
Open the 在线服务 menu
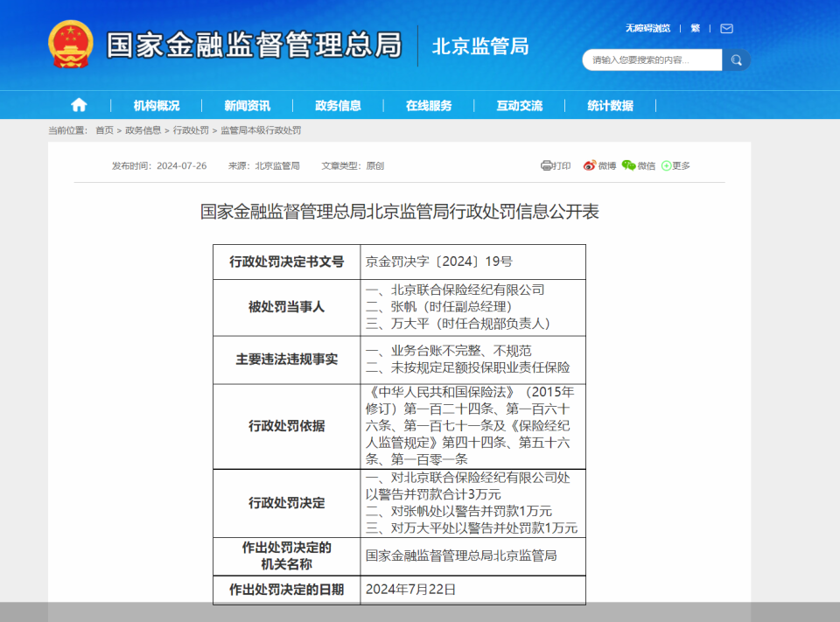pos(429,106)
